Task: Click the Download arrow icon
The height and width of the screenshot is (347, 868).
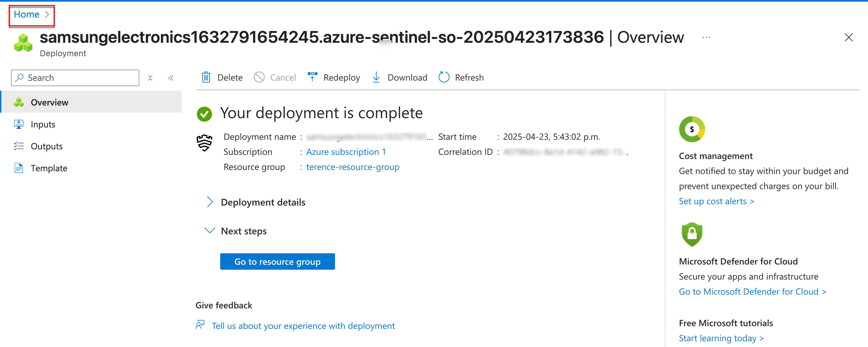Action: click(x=376, y=78)
